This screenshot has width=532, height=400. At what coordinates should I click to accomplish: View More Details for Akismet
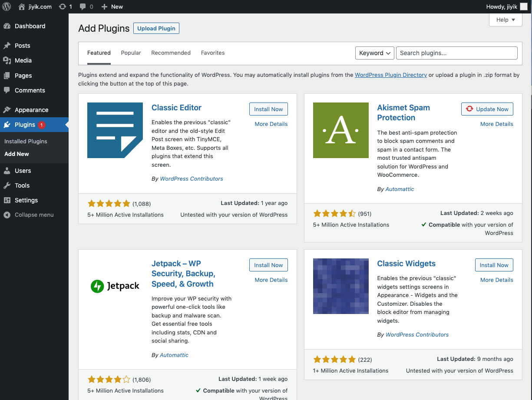click(497, 124)
